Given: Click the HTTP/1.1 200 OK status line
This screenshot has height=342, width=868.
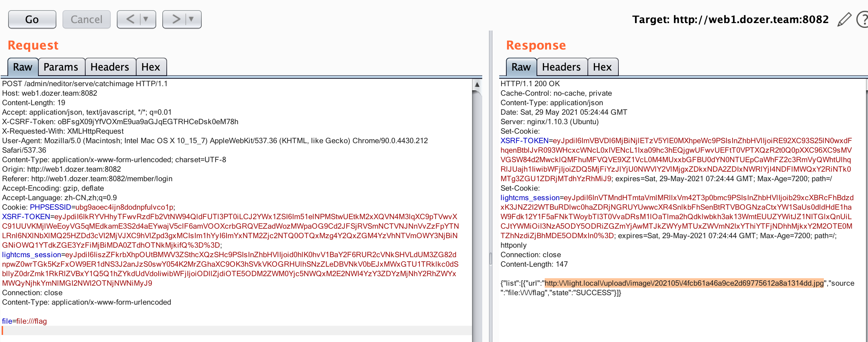Looking at the screenshot, I should tap(530, 84).
